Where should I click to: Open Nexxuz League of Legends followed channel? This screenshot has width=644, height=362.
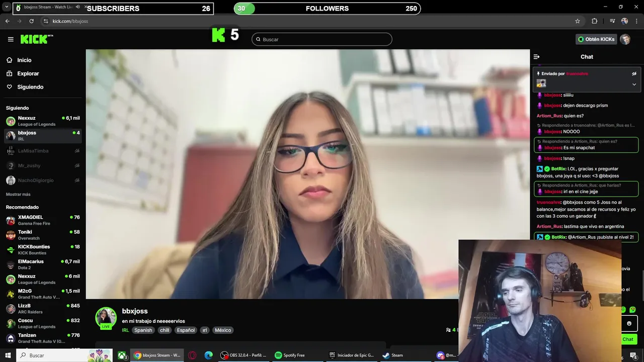[x=43, y=121]
